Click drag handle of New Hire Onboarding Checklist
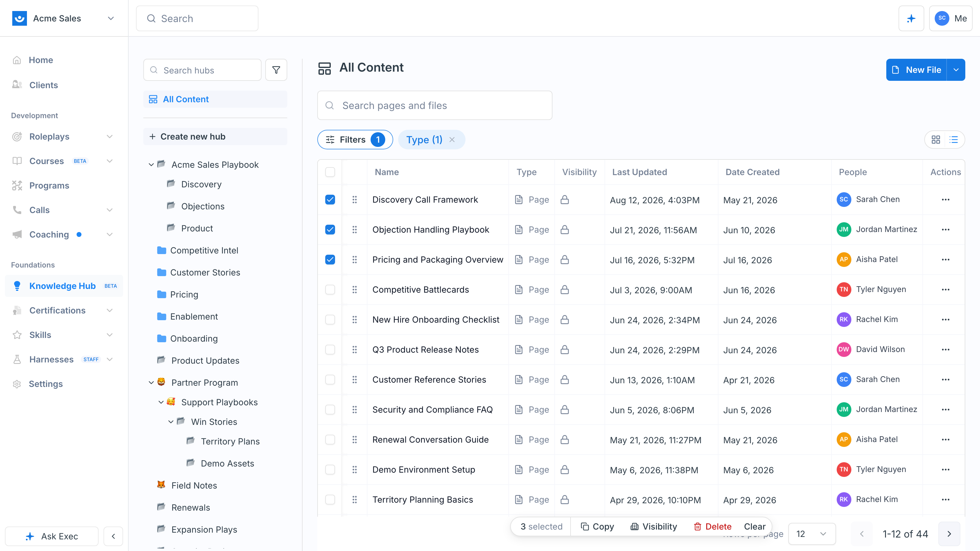 (355, 320)
